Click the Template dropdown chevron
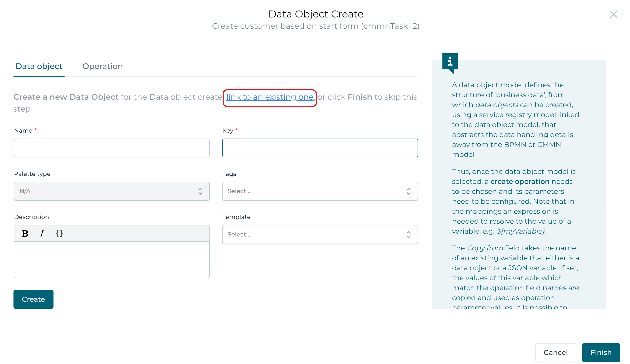The image size is (630, 364). (x=409, y=234)
